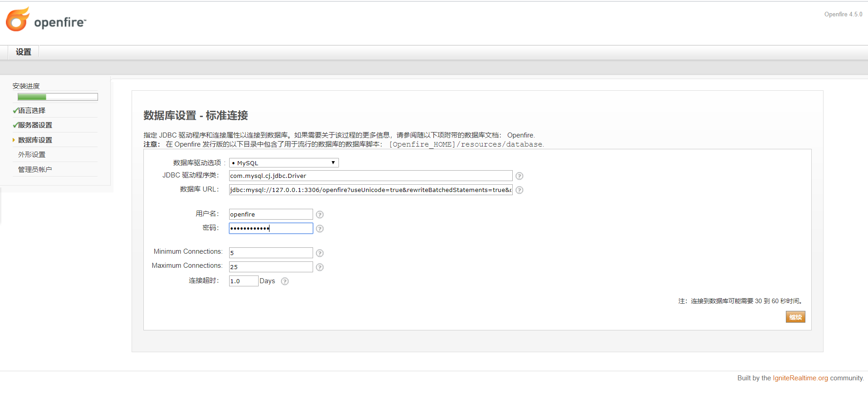Image resolution: width=868 pixels, height=408 pixels.
Task: Click the 安装进度 label
Action: tap(26, 86)
